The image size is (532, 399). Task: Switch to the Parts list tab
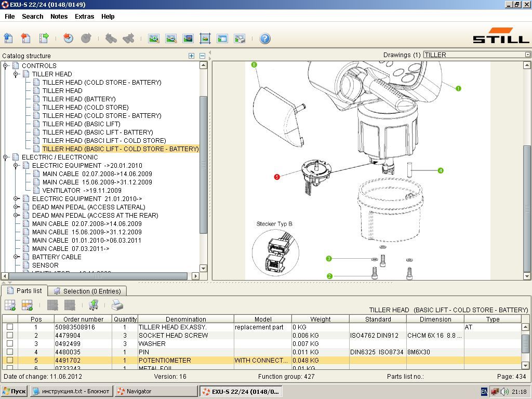(x=24, y=291)
